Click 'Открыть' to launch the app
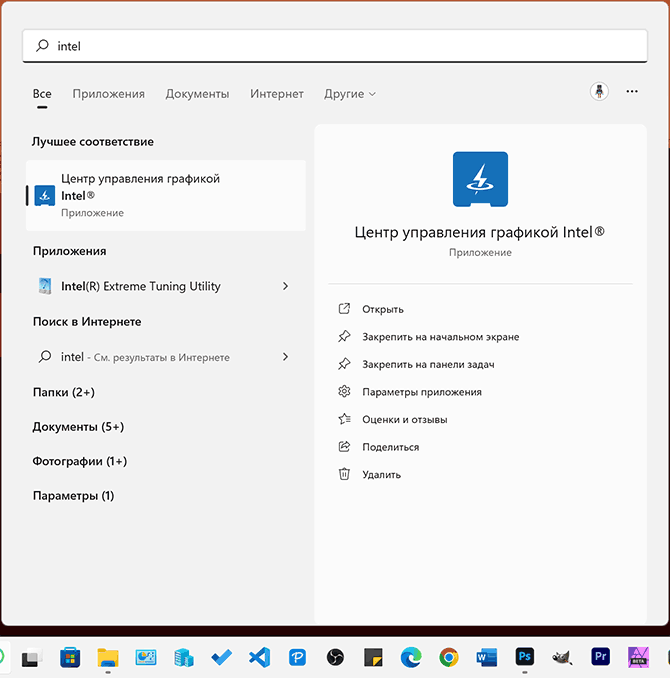The height and width of the screenshot is (678, 670). coord(383,309)
